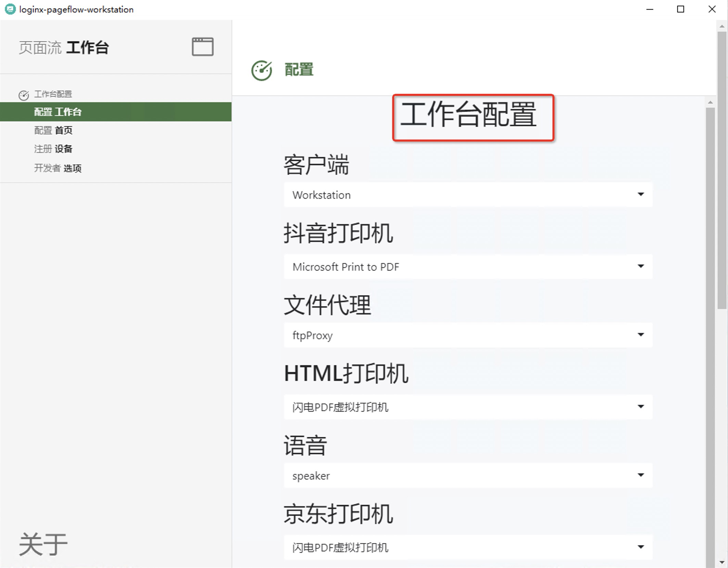The width and height of the screenshot is (728, 568).
Task: Open 开发者 选项 in sidebar
Action: pyautogui.click(x=58, y=168)
